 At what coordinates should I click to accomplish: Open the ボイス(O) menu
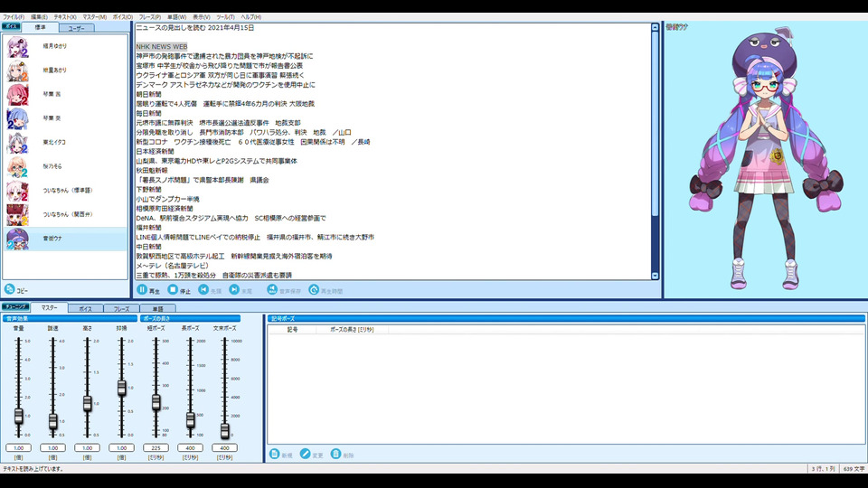click(123, 17)
